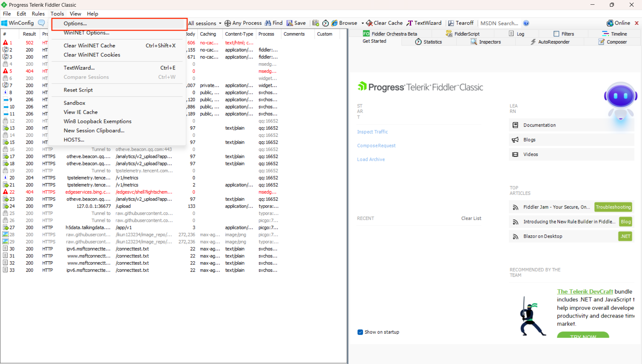Click the Blog tag button
The image size is (642, 364).
tap(625, 222)
